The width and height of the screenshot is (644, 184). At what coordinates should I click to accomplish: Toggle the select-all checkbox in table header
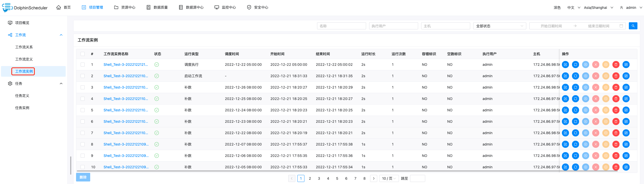83,54
